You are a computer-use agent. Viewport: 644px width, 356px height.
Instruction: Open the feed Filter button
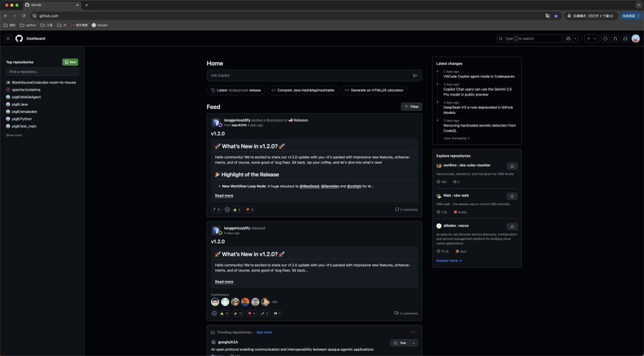[411, 107]
